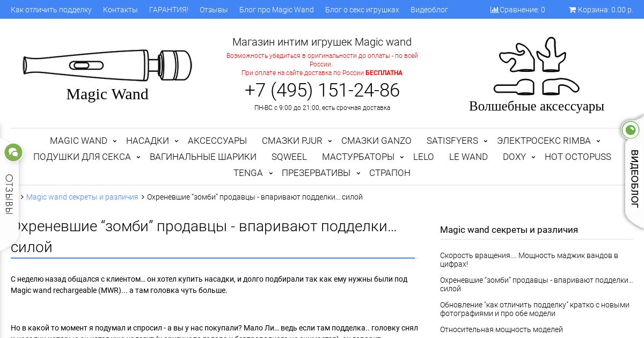Viewport: 644px width, 338px height.
Task: Click the 'Волшебные аксессуары' heading text
Action: (537, 106)
